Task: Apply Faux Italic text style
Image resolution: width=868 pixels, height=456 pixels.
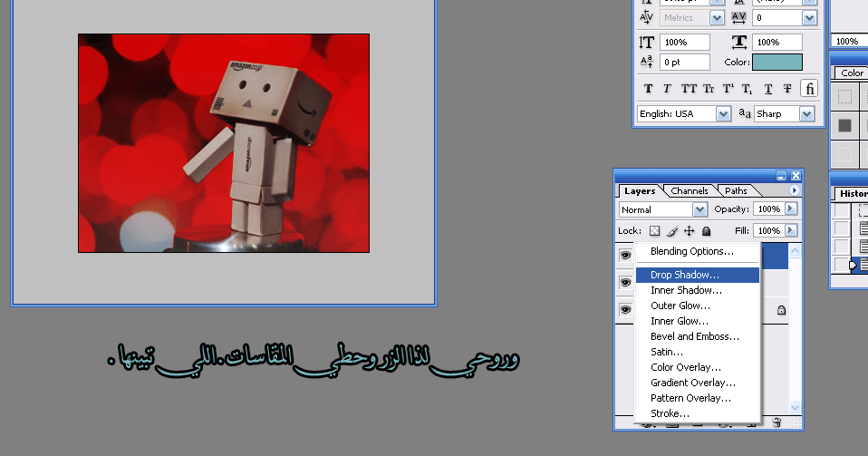Action: point(667,89)
